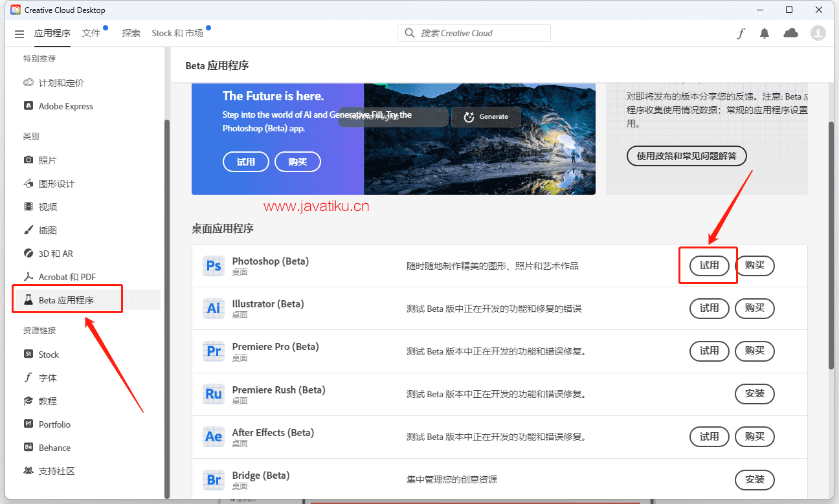Select the 照片 category
Image resolution: width=839 pixels, height=504 pixels.
40,160
